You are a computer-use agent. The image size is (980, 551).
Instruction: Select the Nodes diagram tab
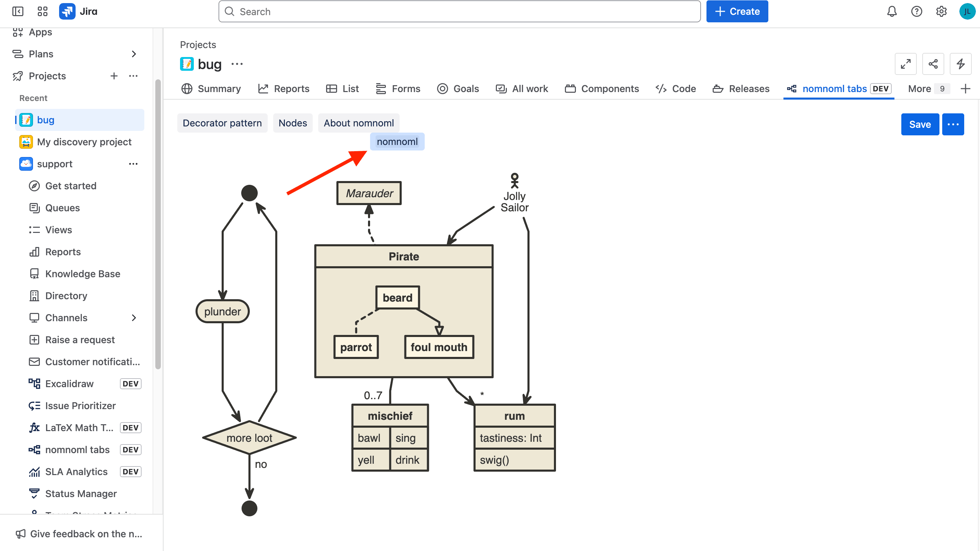pyautogui.click(x=292, y=123)
